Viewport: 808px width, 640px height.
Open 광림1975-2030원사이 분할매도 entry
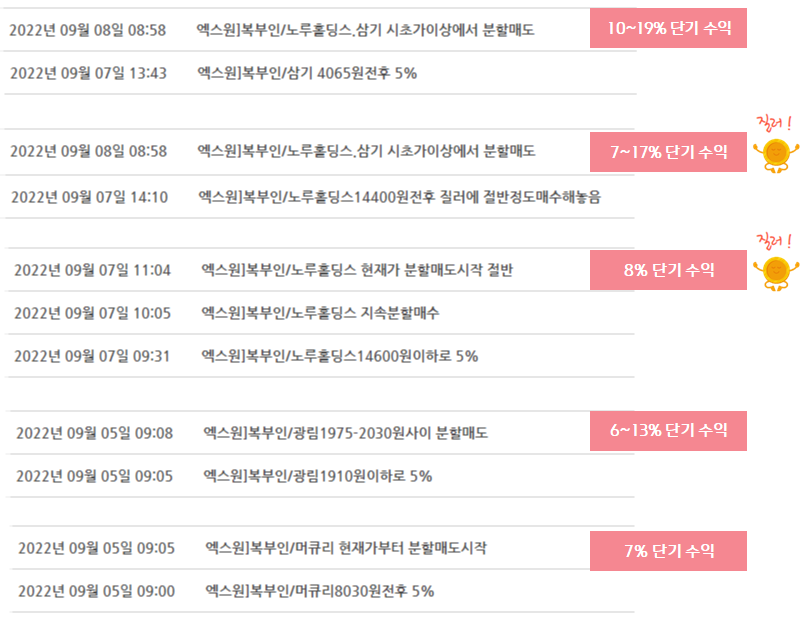tap(346, 433)
